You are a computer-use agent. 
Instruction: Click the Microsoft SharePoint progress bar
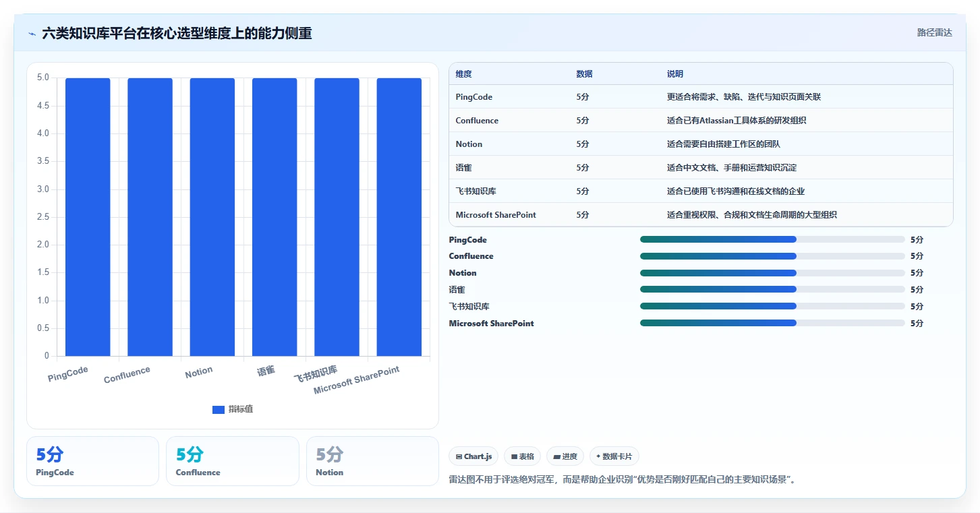tap(772, 323)
